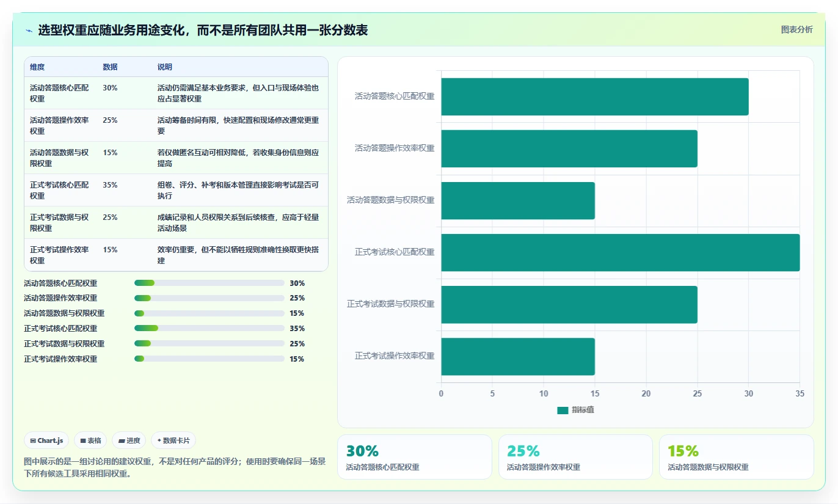This screenshot has width=838, height=504.
Task: Click progress bar for 活动答题数据与权限权重
Action: tap(209, 313)
